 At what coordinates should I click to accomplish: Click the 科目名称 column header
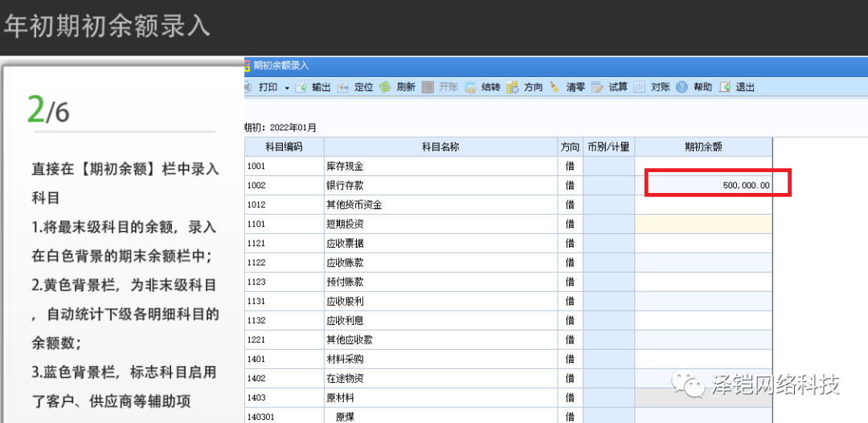440,147
